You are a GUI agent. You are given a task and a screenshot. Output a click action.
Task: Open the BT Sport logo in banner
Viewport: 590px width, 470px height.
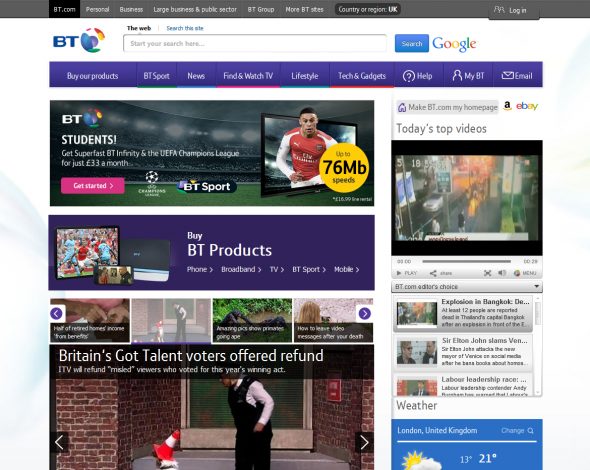pyautogui.click(x=207, y=186)
